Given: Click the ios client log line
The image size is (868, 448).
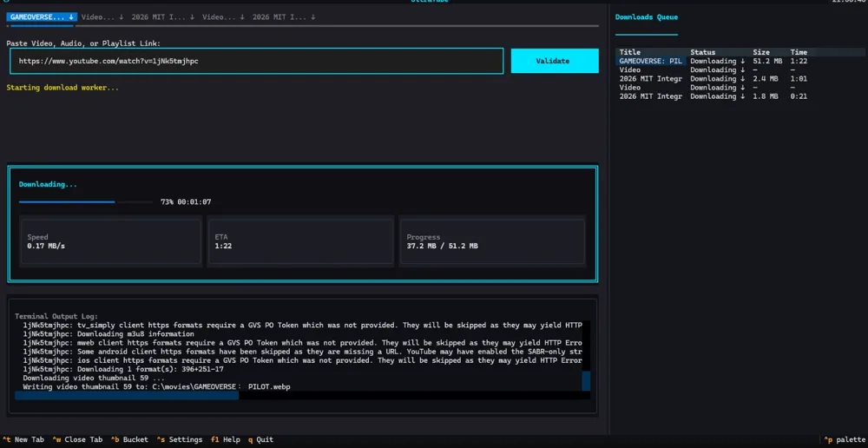Looking at the screenshot, I should [302, 360].
